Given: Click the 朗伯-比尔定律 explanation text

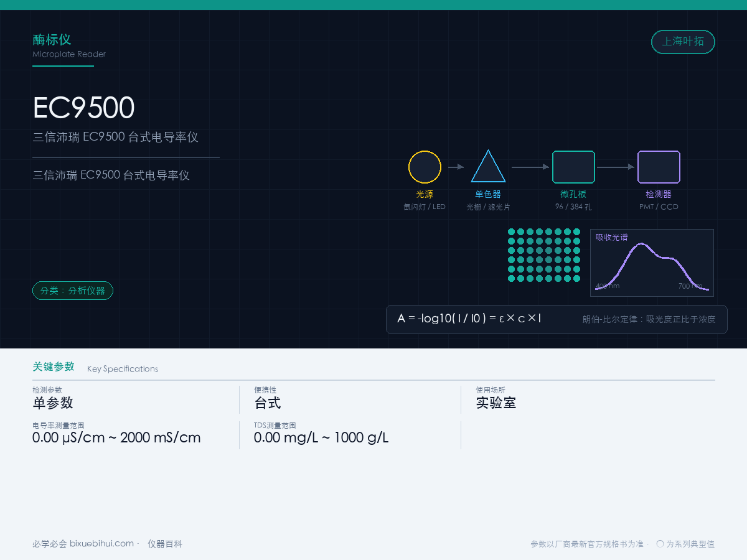Looking at the screenshot, I should pyautogui.click(x=649, y=319).
